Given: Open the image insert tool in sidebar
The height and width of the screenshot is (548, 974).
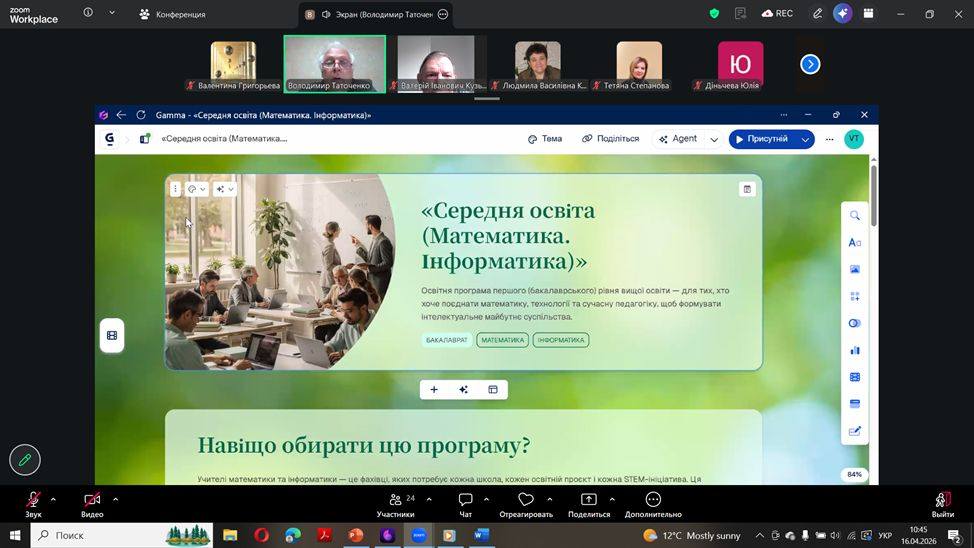Looking at the screenshot, I should tap(854, 269).
